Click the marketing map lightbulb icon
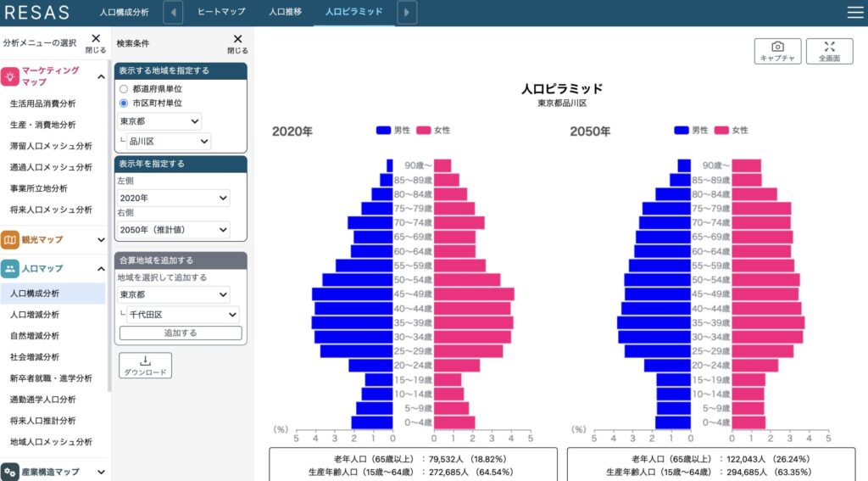Viewport: 868px width, 481px height. click(10, 76)
